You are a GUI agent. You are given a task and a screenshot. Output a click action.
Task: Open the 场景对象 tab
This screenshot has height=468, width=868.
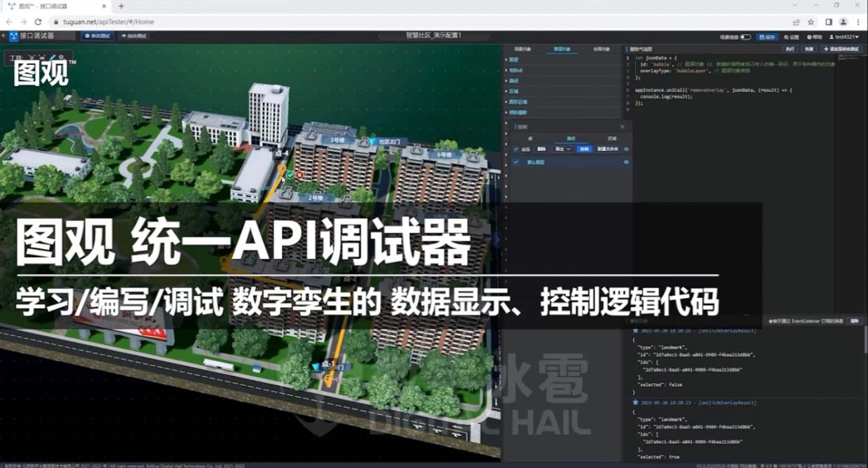pyautogui.click(x=522, y=49)
